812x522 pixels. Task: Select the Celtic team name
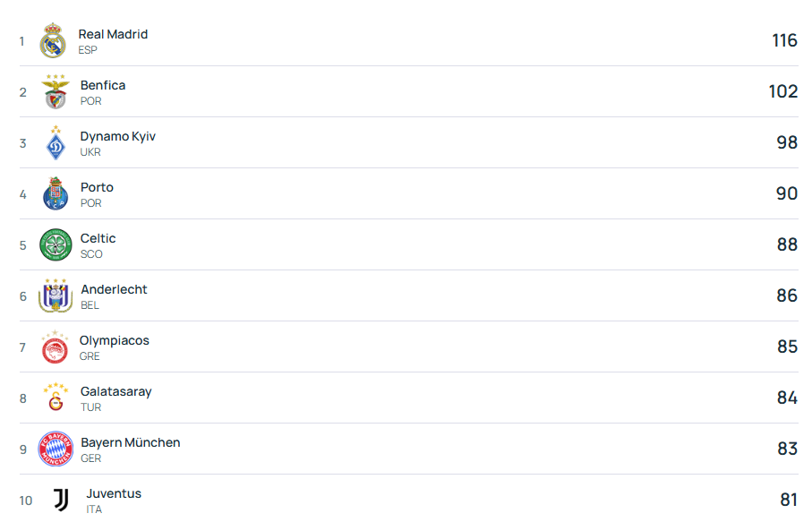coord(98,238)
